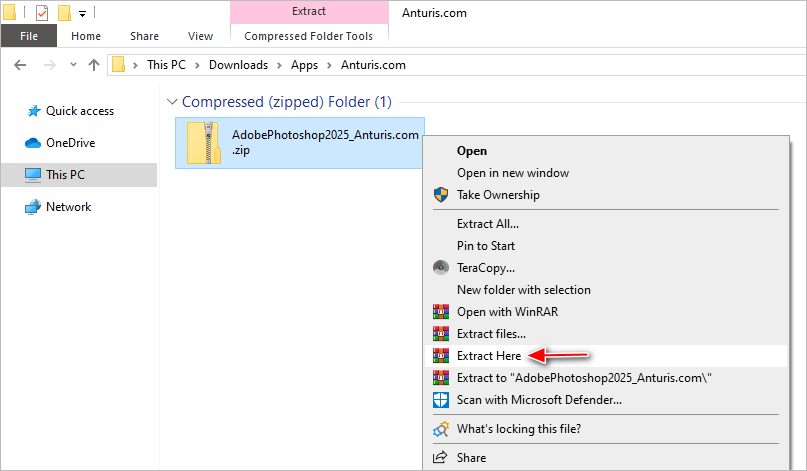Click the Share icon in the context menu

click(x=440, y=458)
